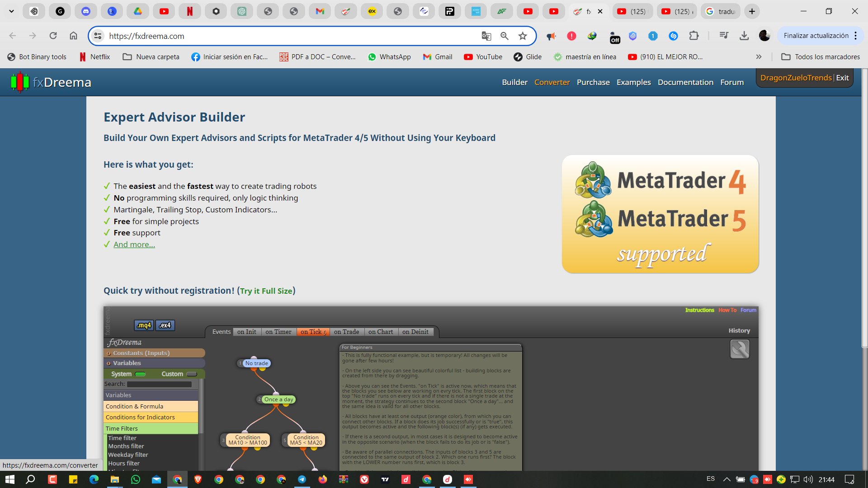Switch to the on Timer event tab
Image resolution: width=868 pixels, height=488 pixels.
point(278,332)
